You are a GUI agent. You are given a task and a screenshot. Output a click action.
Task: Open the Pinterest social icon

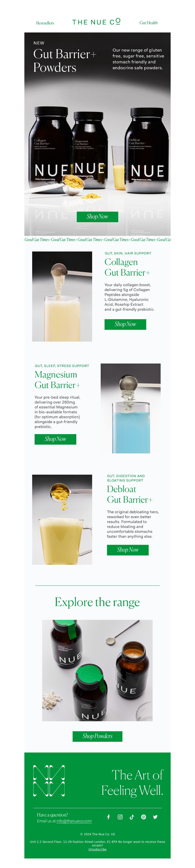click(144, 817)
